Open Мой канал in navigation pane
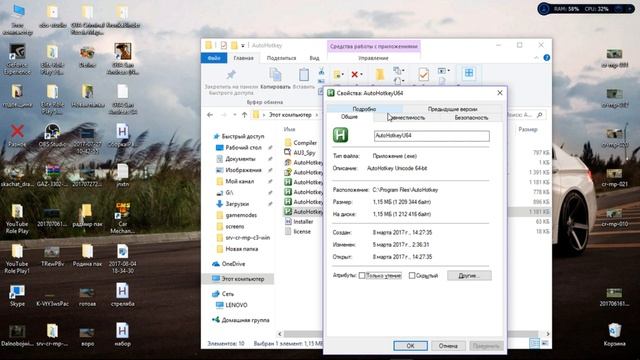640x360 pixels. pos(240,181)
